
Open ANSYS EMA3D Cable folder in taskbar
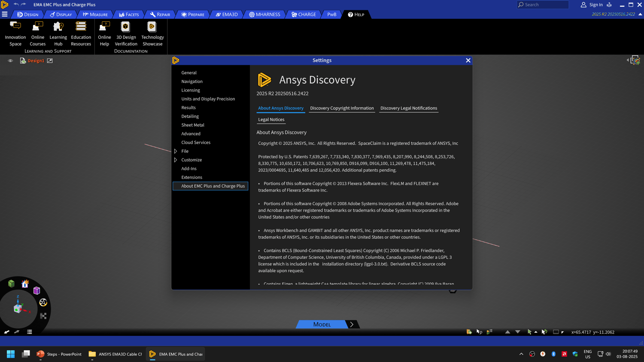click(115, 354)
